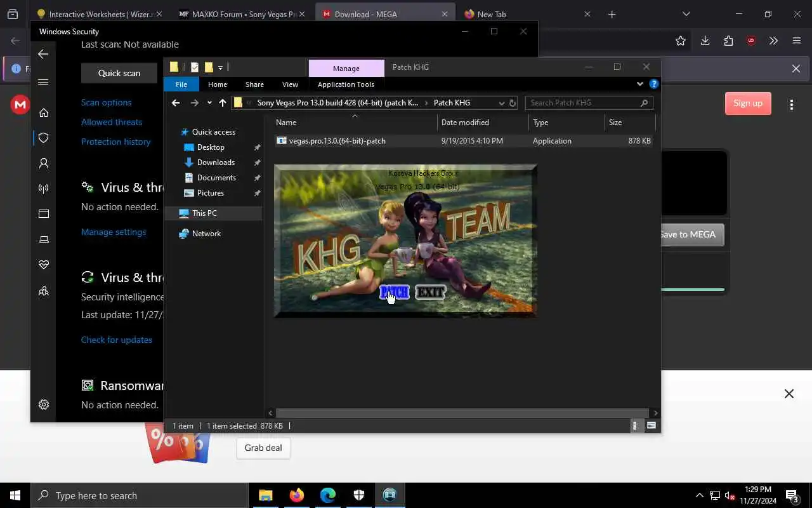Open Home in Windows Security sidebar

point(44,112)
